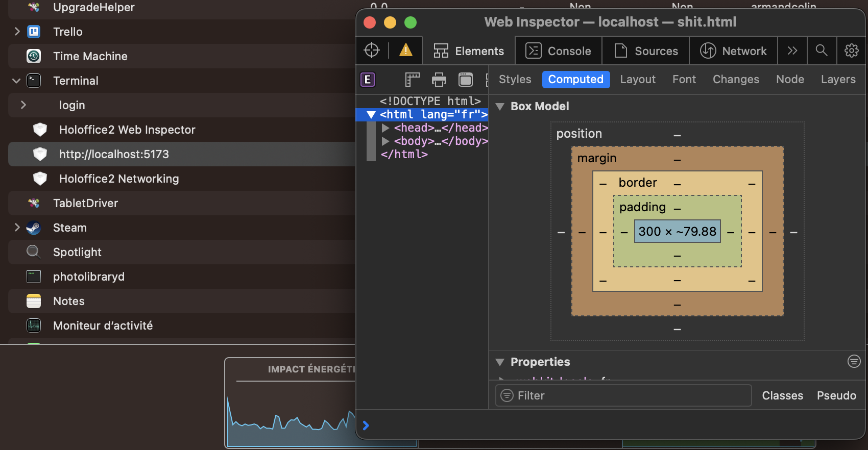Show more hidden inspector tabs chevron
This screenshot has height=450, width=868.
click(x=792, y=51)
